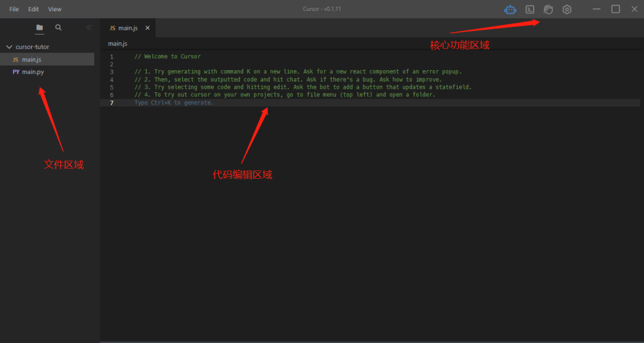
Task: Collapse the sidebar with double-chevron icon
Action: (88, 27)
